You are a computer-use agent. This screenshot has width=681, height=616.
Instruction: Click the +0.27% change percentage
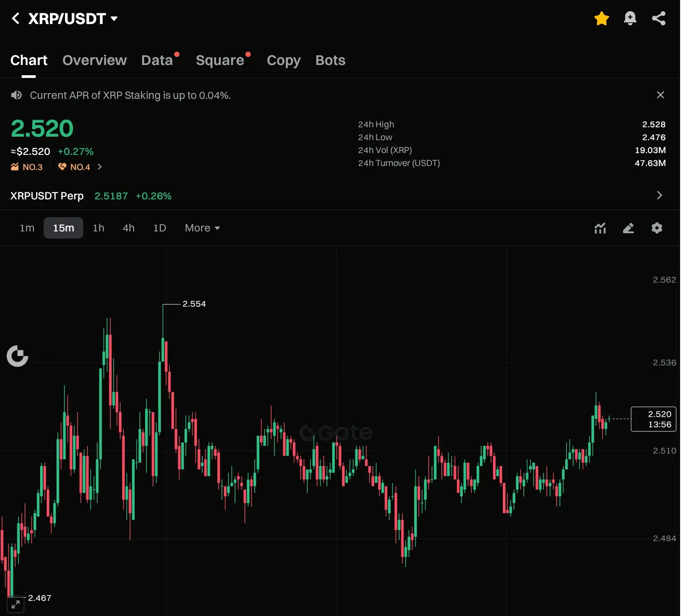[76, 152]
